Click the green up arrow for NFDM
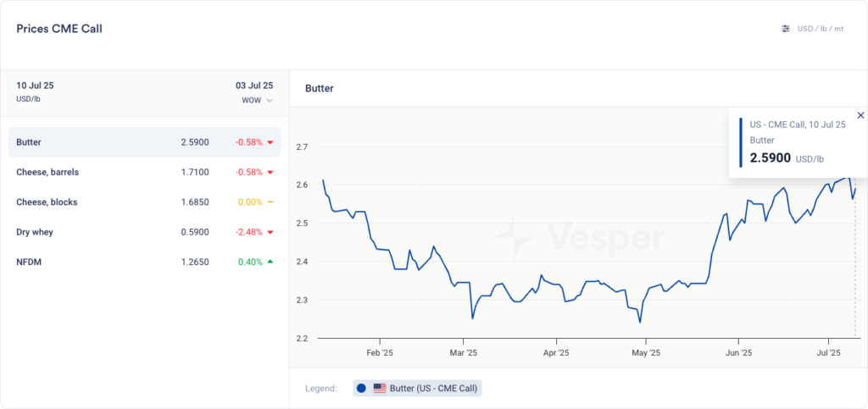This screenshot has width=868, height=409. (x=270, y=262)
